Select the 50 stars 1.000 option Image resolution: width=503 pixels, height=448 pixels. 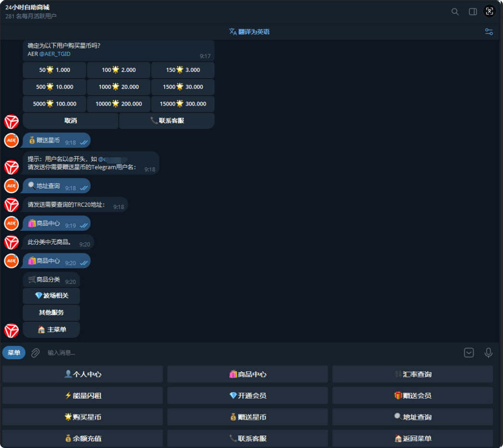coord(54,70)
